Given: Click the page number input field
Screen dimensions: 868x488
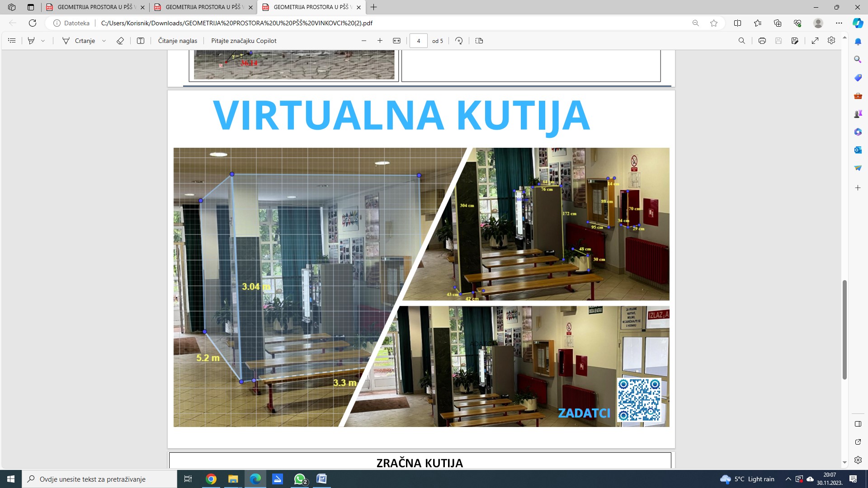Looking at the screenshot, I should coord(419,41).
